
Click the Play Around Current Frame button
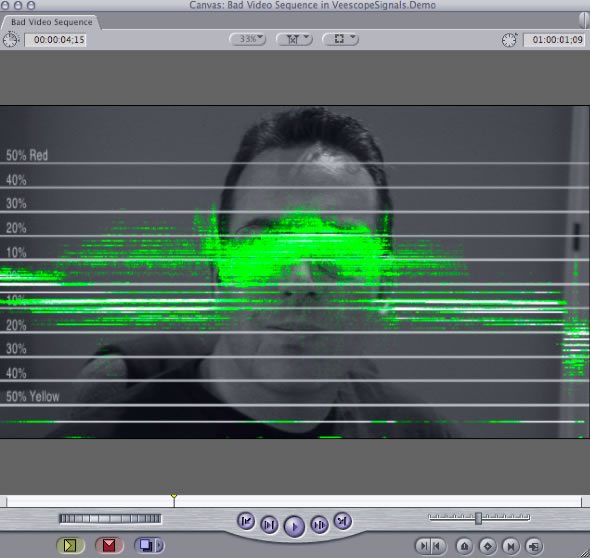[x=319, y=524]
